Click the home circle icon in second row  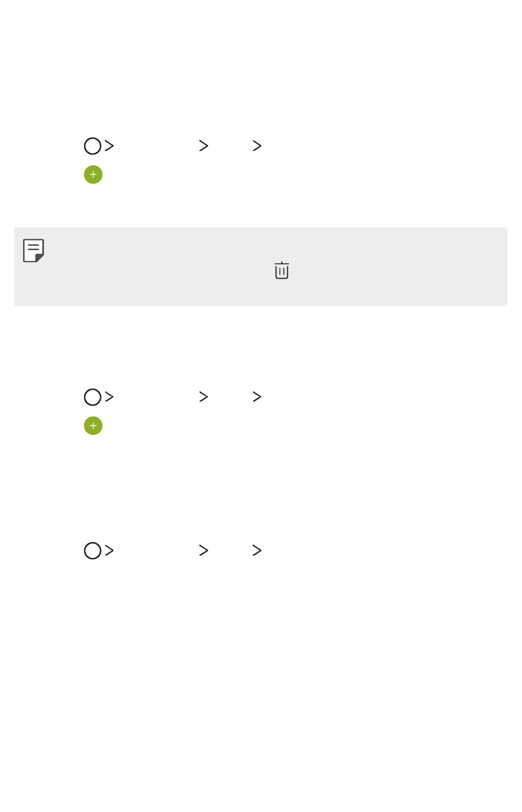93,397
